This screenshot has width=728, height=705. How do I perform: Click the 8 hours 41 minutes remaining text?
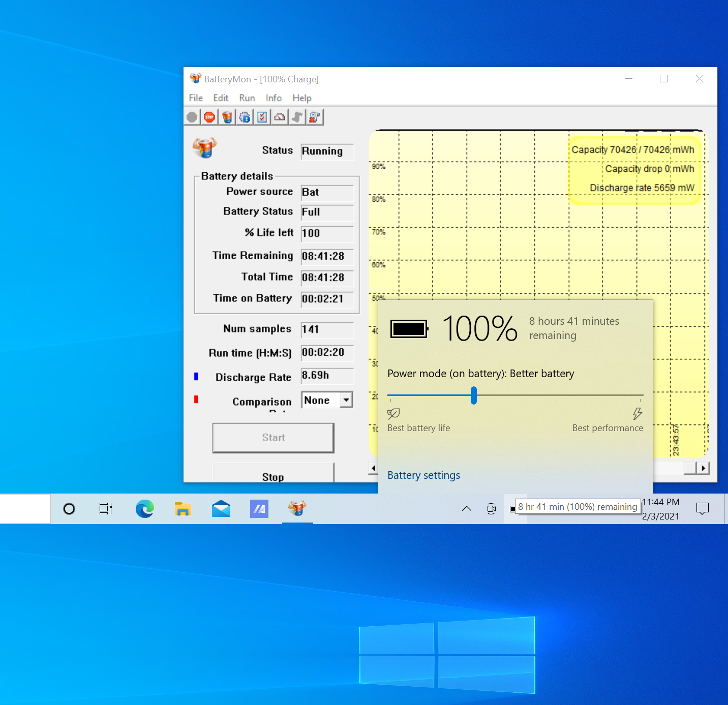tap(574, 328)
